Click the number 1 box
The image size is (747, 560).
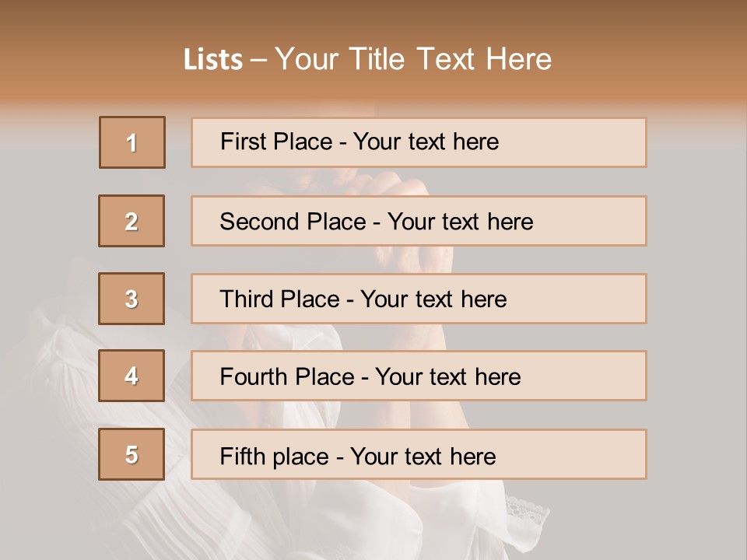coord(132,142)
